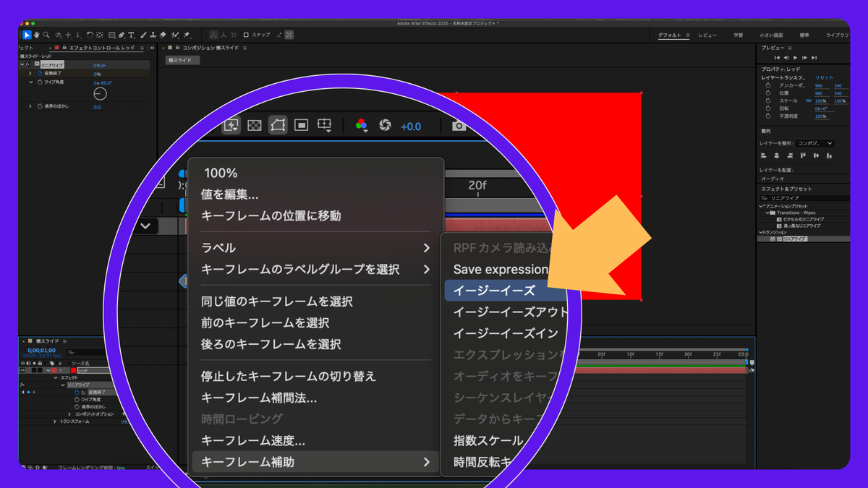Toggle keyframe diamond at current time
The width and height of the screenshot is (868, 488).
(28, 392)
